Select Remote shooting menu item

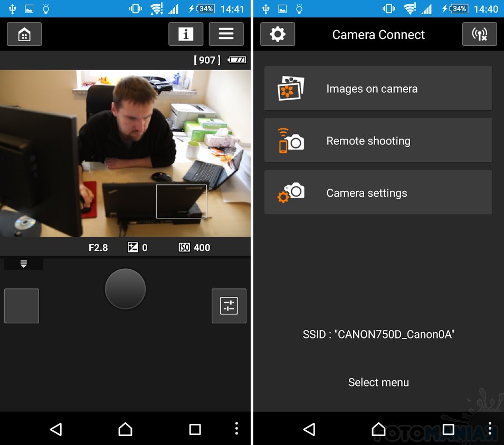378,141
